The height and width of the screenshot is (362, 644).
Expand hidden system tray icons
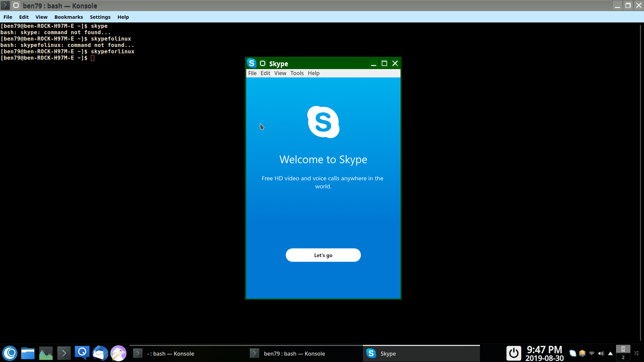tap(610, 353)
